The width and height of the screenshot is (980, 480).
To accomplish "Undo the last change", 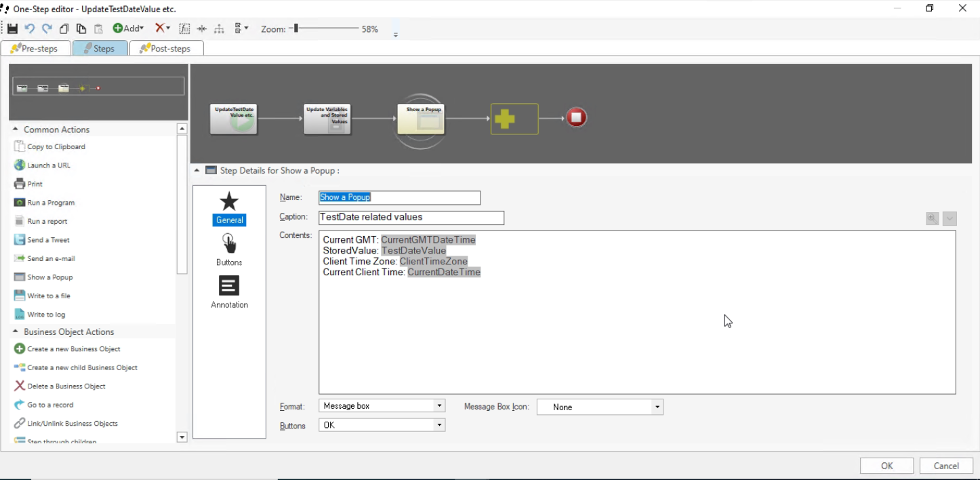I will coord(29,28).
